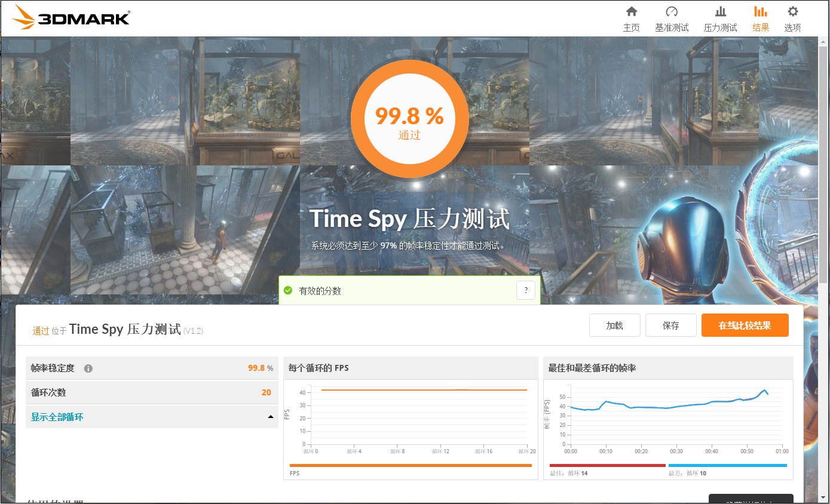Open the 压力测试 stress test icon
Viewport: 830px width, 504px height.
click(x=721, y=11)
